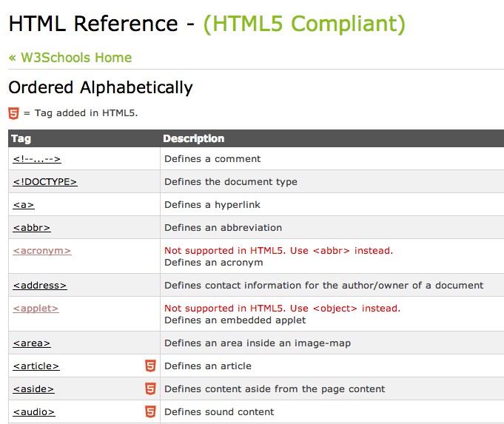Go to the <a> tag reference
Image resolution: width=504 pixels, height=424 pixels.
24,205
